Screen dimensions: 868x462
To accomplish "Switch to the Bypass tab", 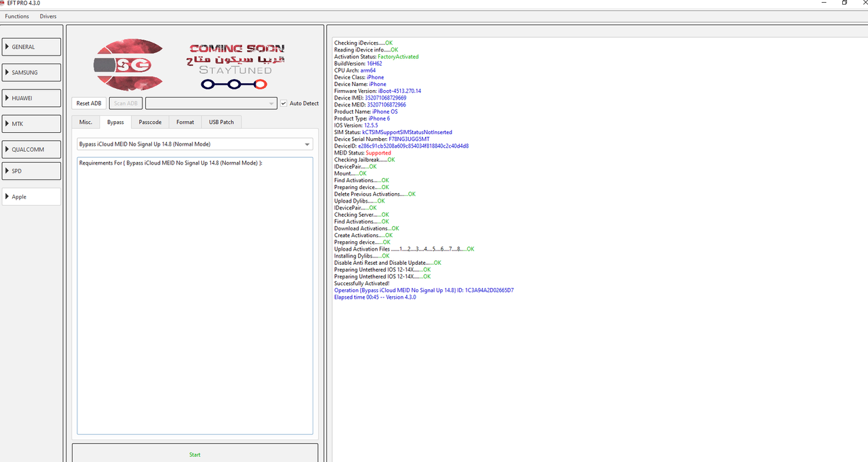I will click(115, 122).
